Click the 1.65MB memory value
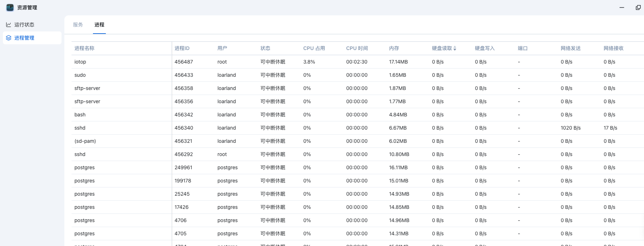The height and width of the screenshot is (246, 644). click(398, 75)
